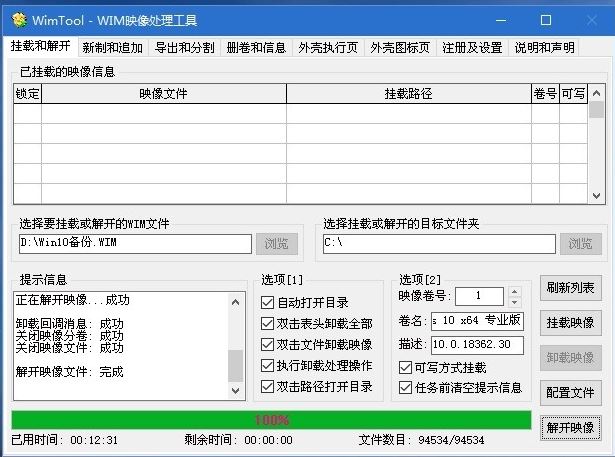Image resolution: width=615 pixels, height=457 pixels.
Task: Click the 映像文件 column header
Action: [163, 93]
